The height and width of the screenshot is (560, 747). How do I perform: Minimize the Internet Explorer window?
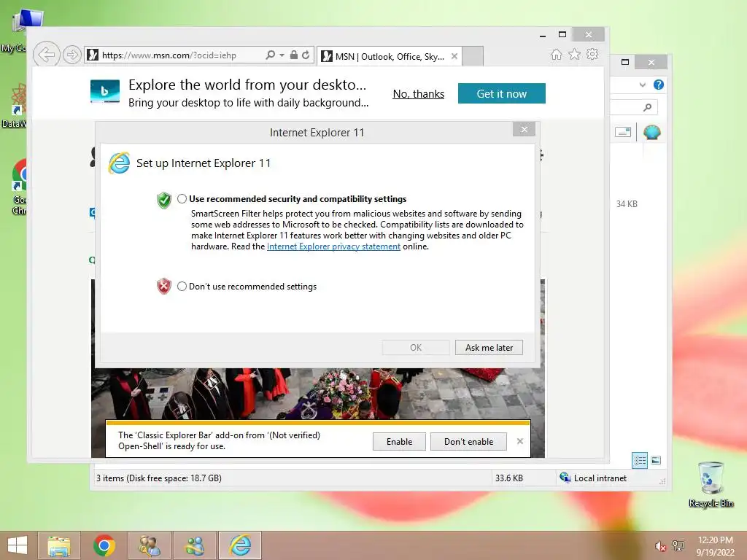pyautogui.click(x=543, y=35)
